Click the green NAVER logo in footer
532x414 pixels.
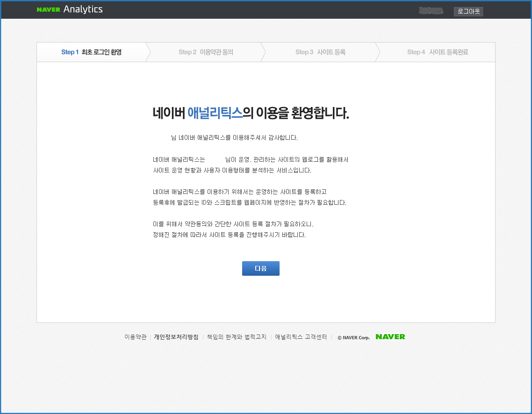390,337
